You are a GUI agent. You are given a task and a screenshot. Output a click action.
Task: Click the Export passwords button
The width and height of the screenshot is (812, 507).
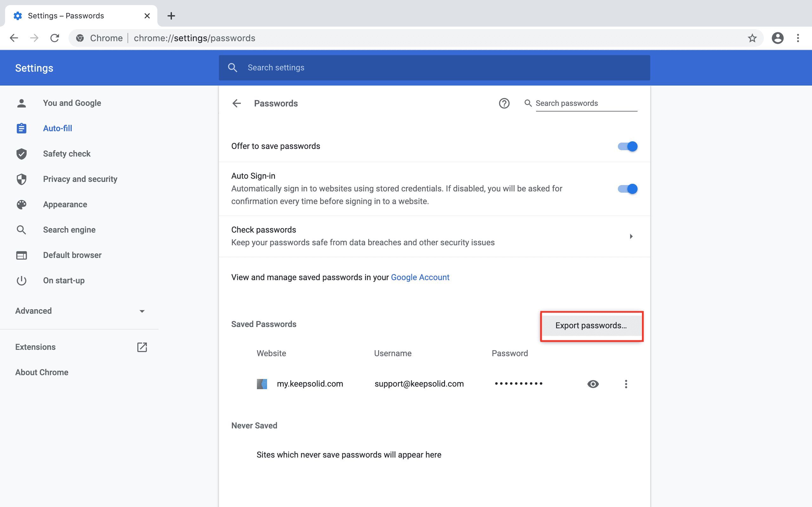tap(591, 326)
